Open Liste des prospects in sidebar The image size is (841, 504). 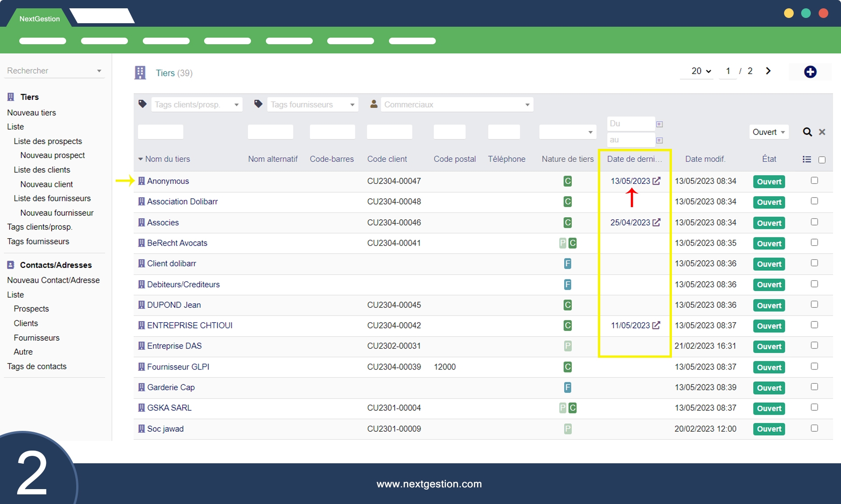[x=48, y=141]
